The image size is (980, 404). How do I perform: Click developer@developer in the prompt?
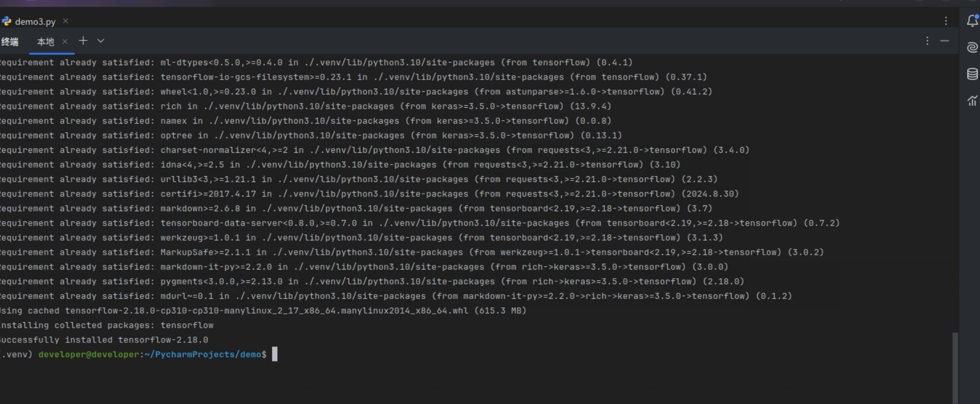(x=88, y=354)
